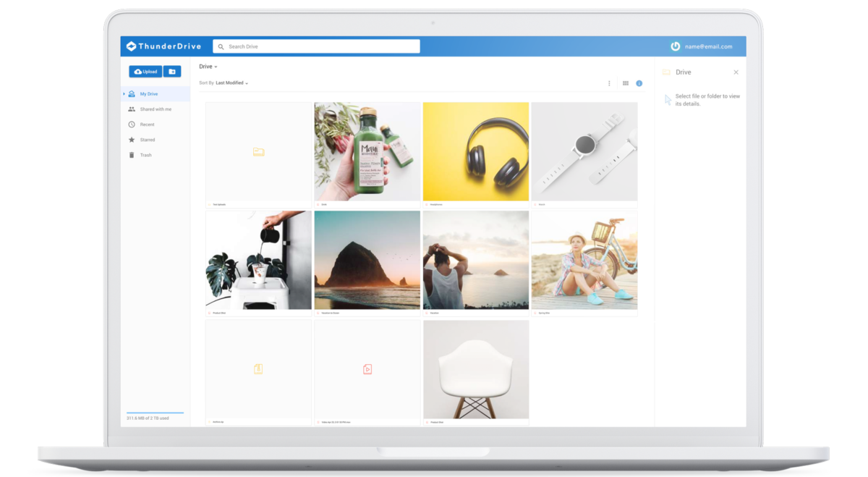
Task: Open the archive zip file icon
Action: point(258,369)
